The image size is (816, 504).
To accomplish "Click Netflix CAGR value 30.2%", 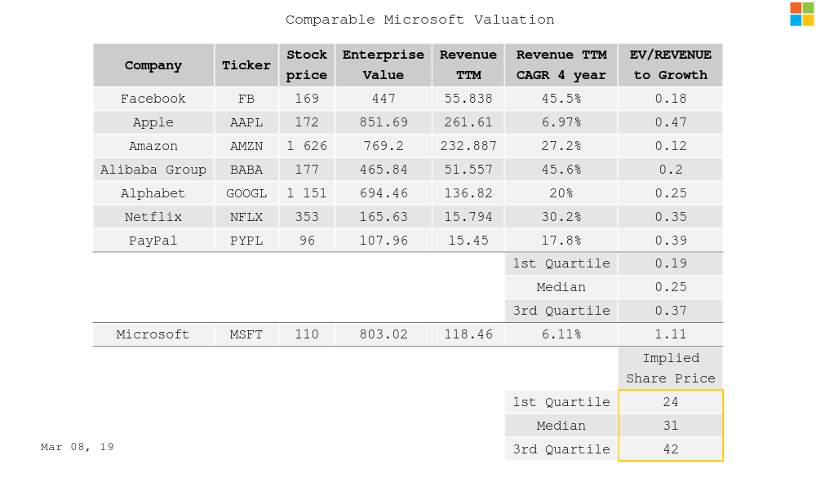I will click(561, 217).
